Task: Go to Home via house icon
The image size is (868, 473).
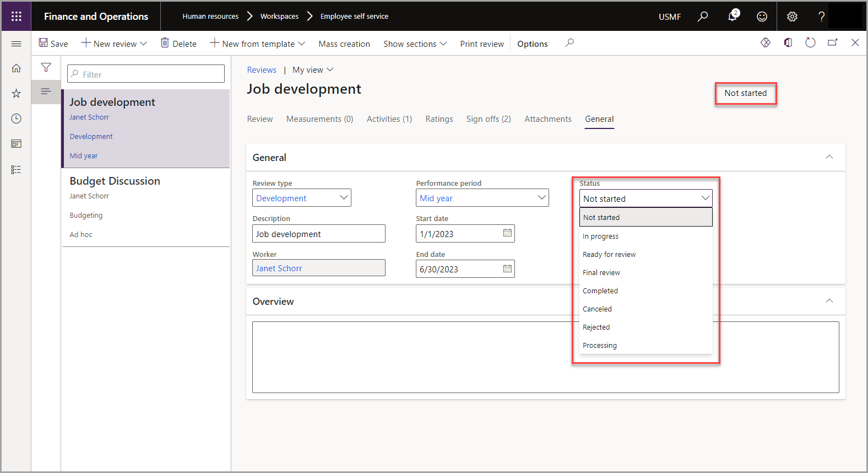Action: 17,68
